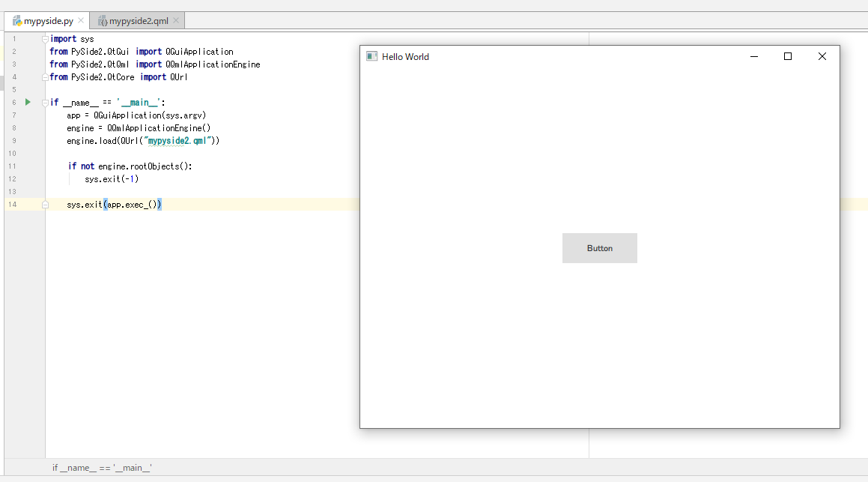This screenshot has width=868, height=482.
Task: Click QUrl import on line 4
Action: tap(179, 77)
